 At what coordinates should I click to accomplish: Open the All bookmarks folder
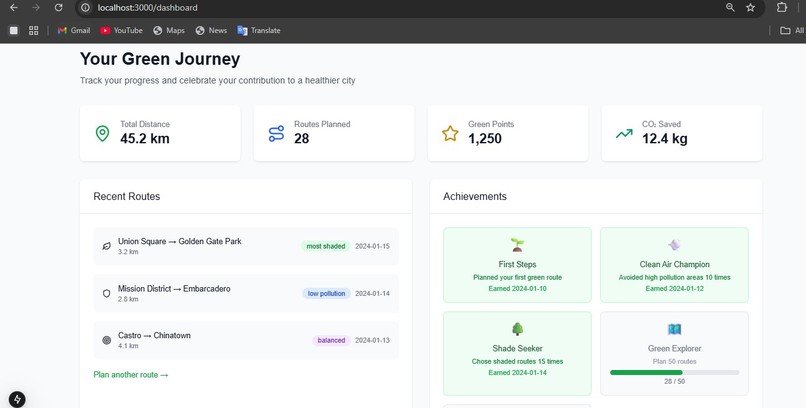point(792,30)
